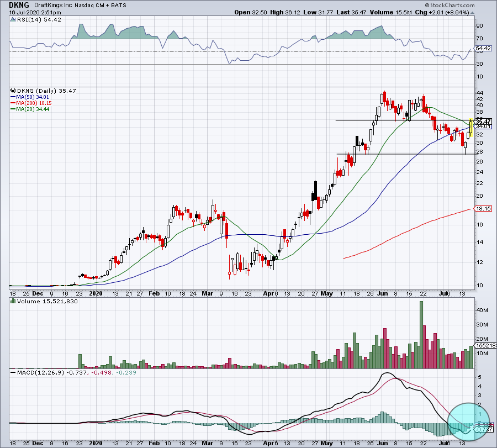Click the -0.239 histogram value in the MACD label
497x448 pixels.
pos(126,372)
